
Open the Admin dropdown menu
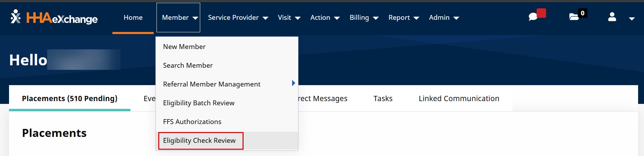tap(444, 18)
